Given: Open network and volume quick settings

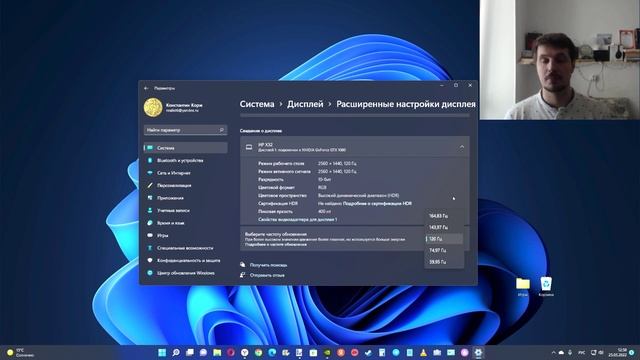Looking at the screenshot, I should 597,353.
